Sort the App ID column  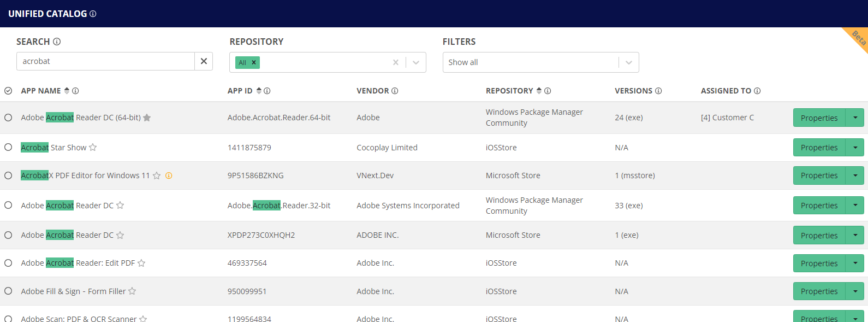pos(259,91)
